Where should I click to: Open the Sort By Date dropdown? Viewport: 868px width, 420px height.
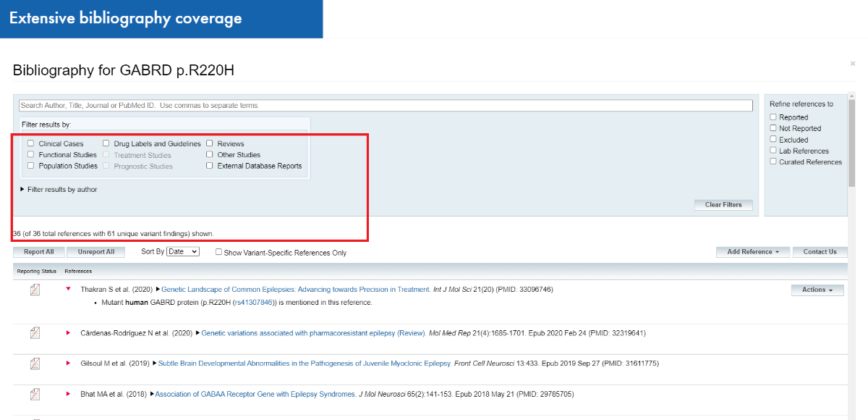182,251
